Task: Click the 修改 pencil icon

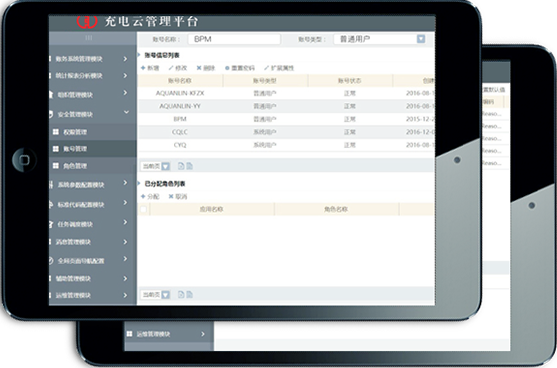Action: [171, 68]
